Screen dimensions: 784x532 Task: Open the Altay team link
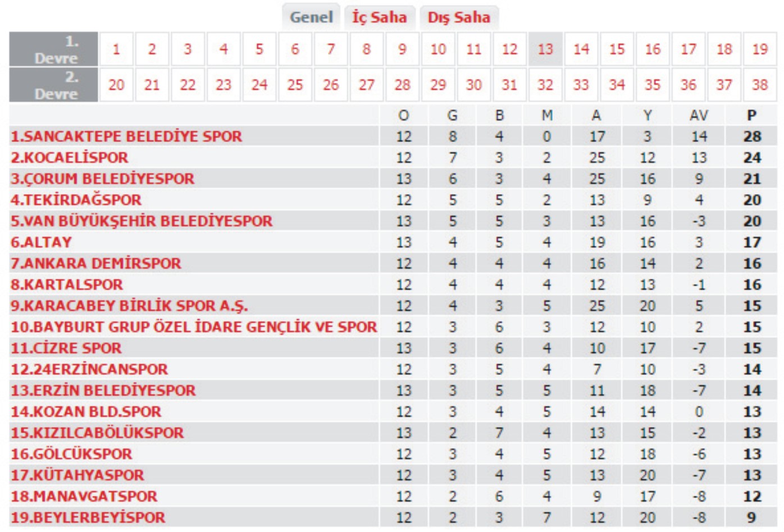pos(42,242)
